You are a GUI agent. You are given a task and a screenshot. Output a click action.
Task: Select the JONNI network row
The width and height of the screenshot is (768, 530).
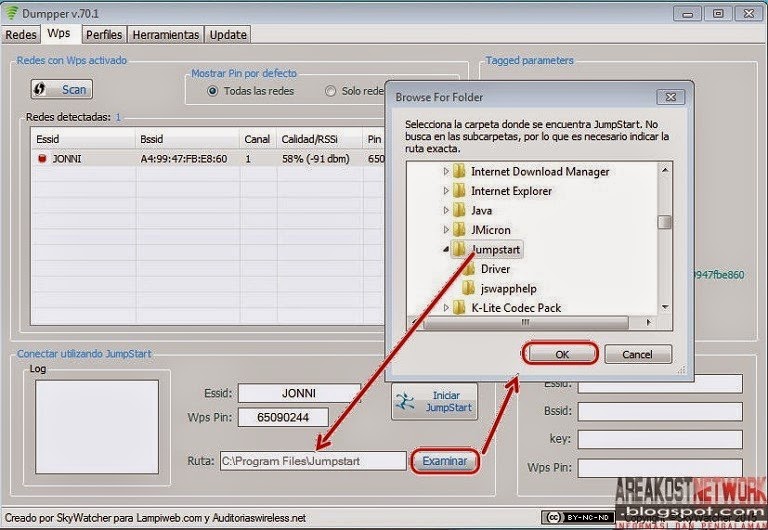click(208, 159)
